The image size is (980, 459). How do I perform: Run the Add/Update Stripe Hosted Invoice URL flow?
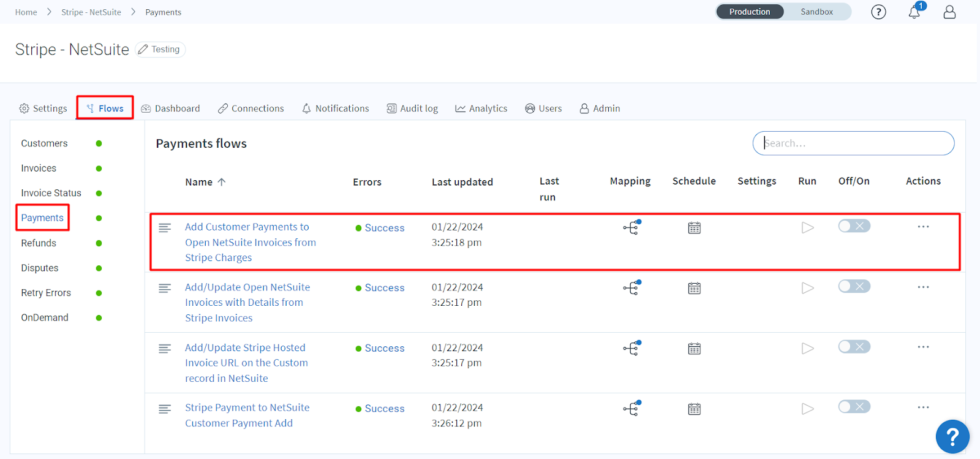coord(807,348)
